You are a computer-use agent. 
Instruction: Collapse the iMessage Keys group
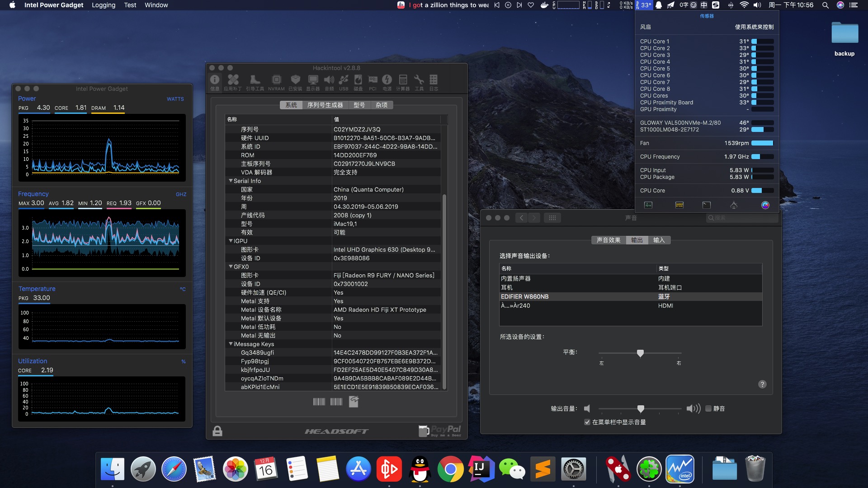pos(231,344)
